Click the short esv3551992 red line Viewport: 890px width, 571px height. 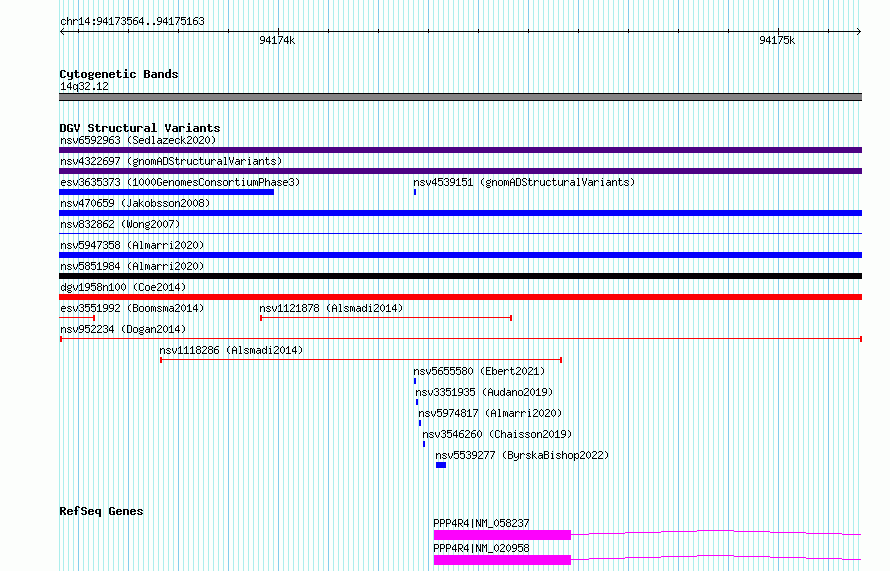pos(77,318)
